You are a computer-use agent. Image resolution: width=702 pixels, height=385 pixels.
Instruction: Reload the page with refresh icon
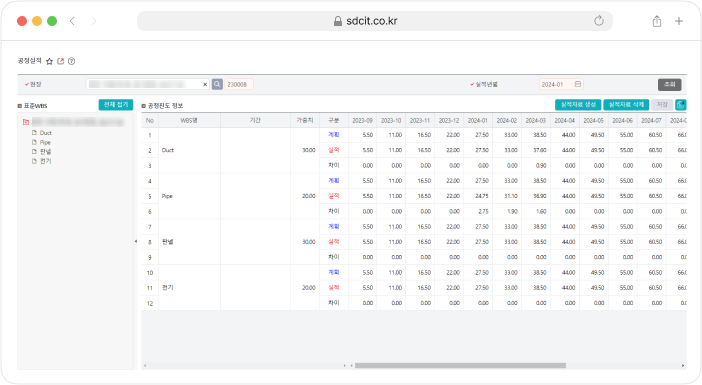click(x=599, y=21)
